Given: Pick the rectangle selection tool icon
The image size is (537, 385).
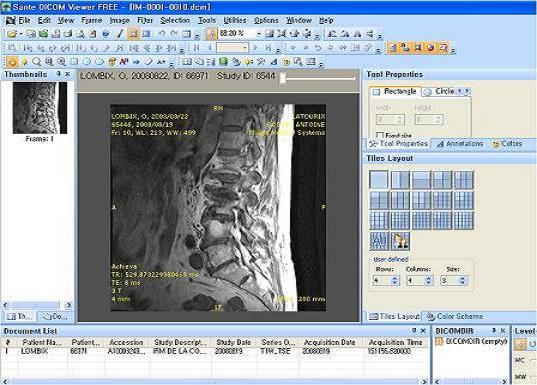Looking at the screenshot, I should coord(74,62).
